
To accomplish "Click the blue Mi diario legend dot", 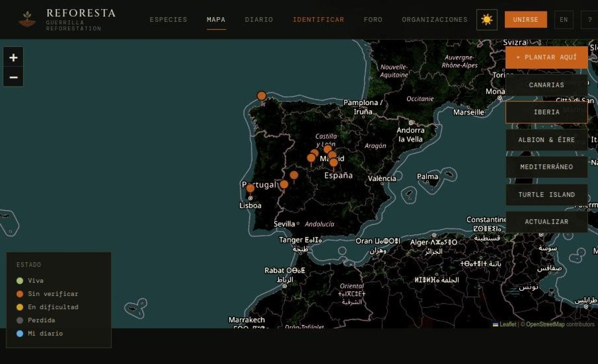I will click(x=20, y=333).
